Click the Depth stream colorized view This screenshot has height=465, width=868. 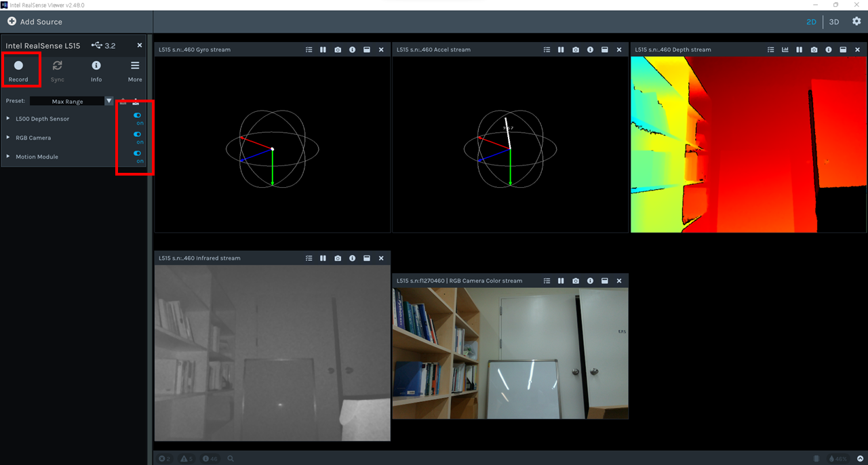point(749,144)
